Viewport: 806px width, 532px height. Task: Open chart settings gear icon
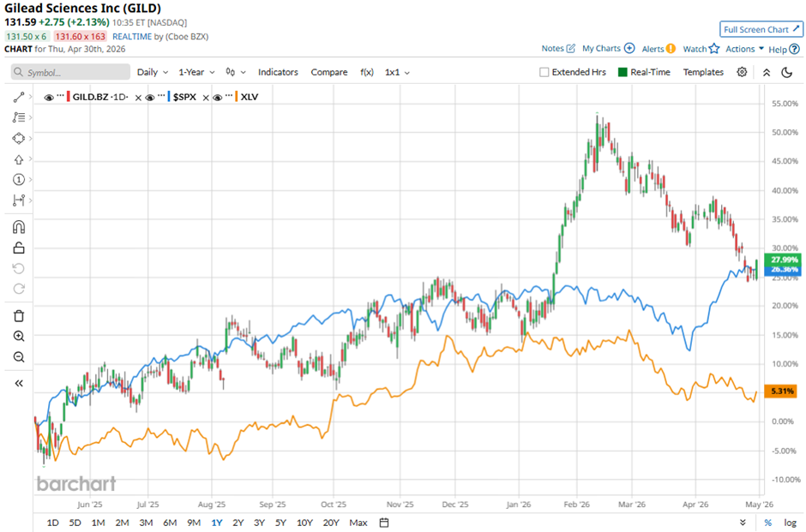coord(742,73)
